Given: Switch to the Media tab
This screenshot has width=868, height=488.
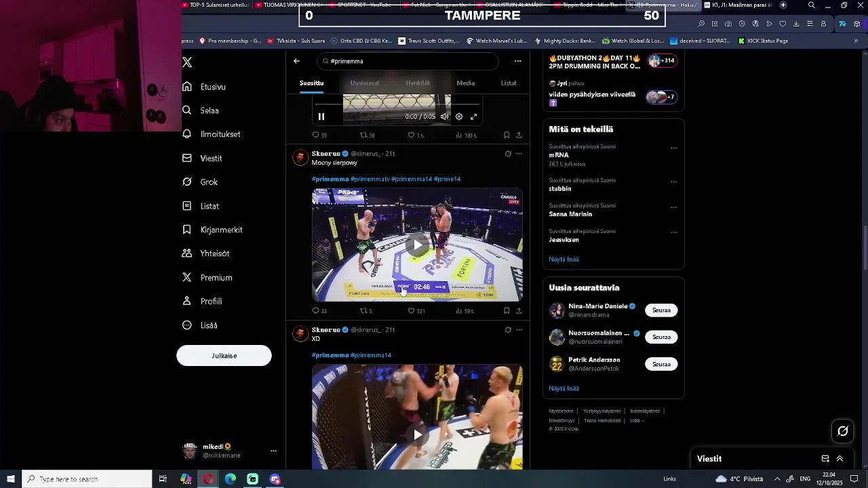Looking at the screenshot, I should (x=465, y=83).
